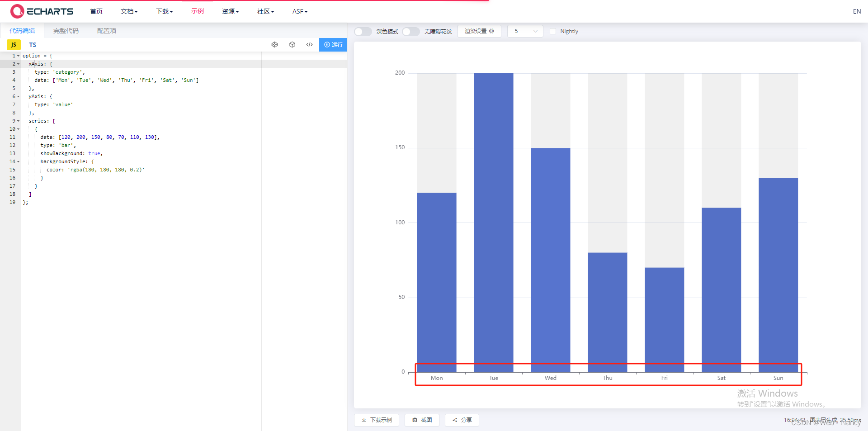Enable 深色模式 dark mode toggle
Viewport: 868px width, 431px height.
(x=362, y=31)
